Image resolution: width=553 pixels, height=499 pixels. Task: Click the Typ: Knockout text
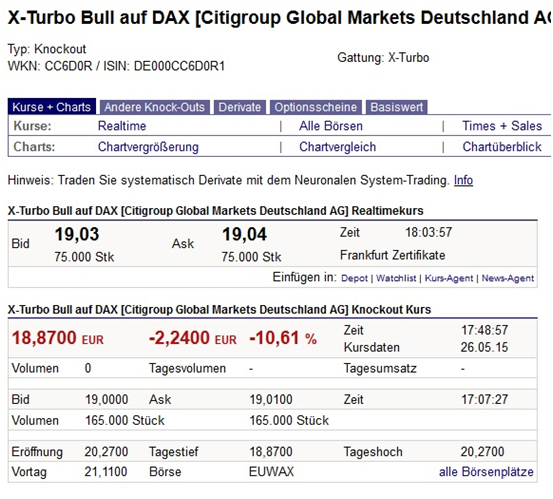pyautogui.click(x=47, y=49)
